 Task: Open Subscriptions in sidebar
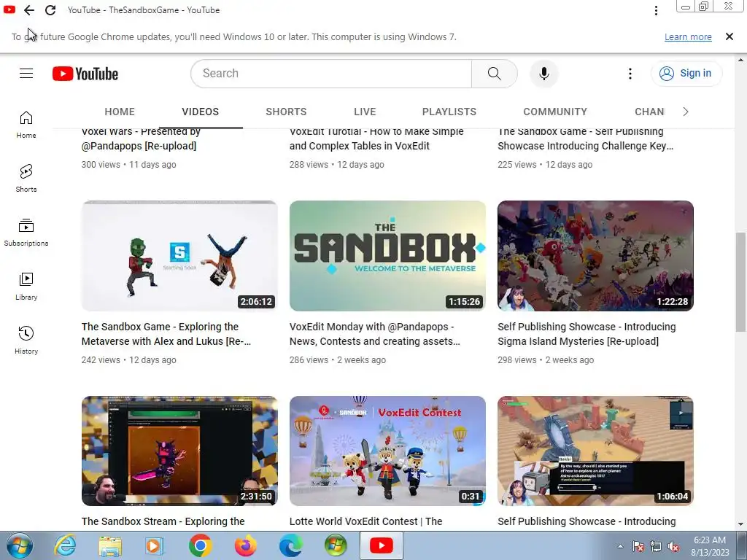(x=26, y=233)
